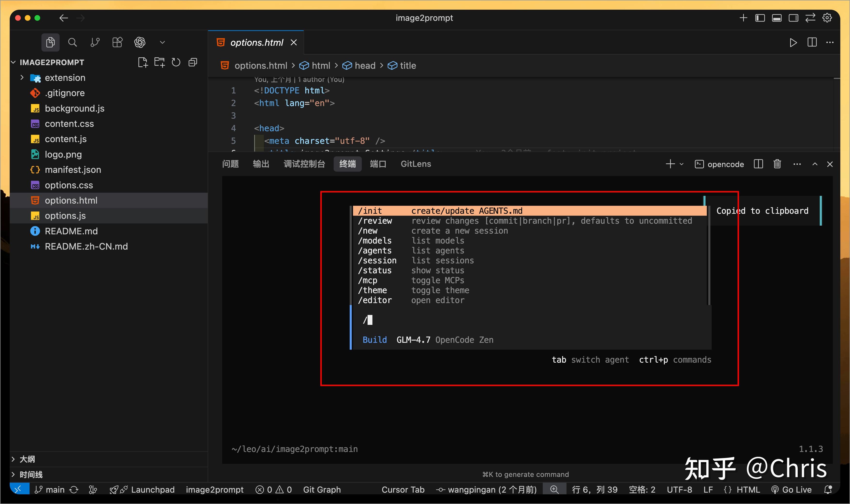
Task: Click the html breadcrumb segment
Action: [x=315, y=66]
